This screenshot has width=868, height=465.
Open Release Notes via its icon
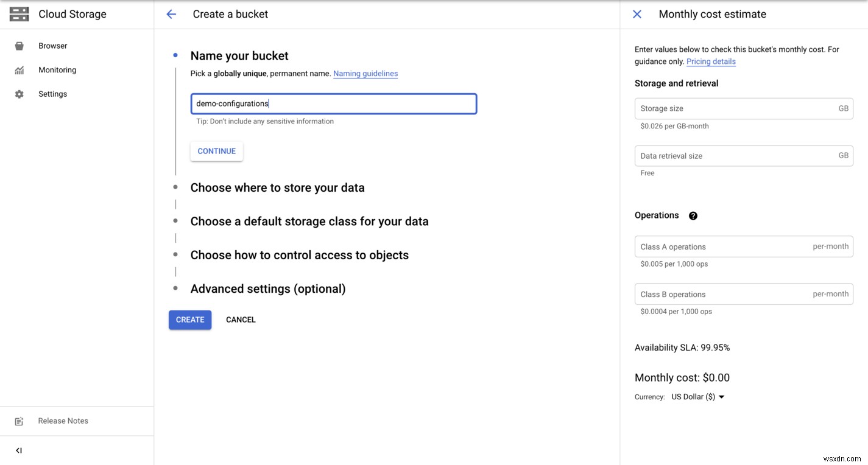(x=18, y=421)
